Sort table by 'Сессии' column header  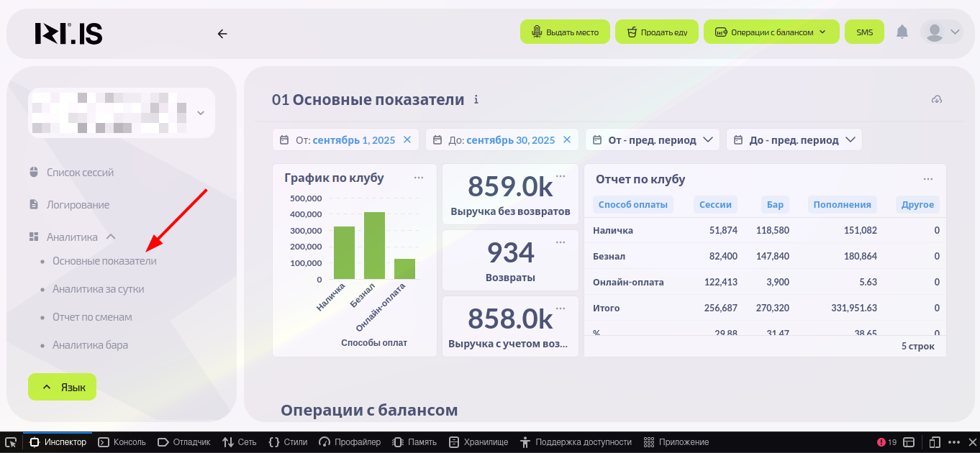pyautogui.click(x=715, y=205)
